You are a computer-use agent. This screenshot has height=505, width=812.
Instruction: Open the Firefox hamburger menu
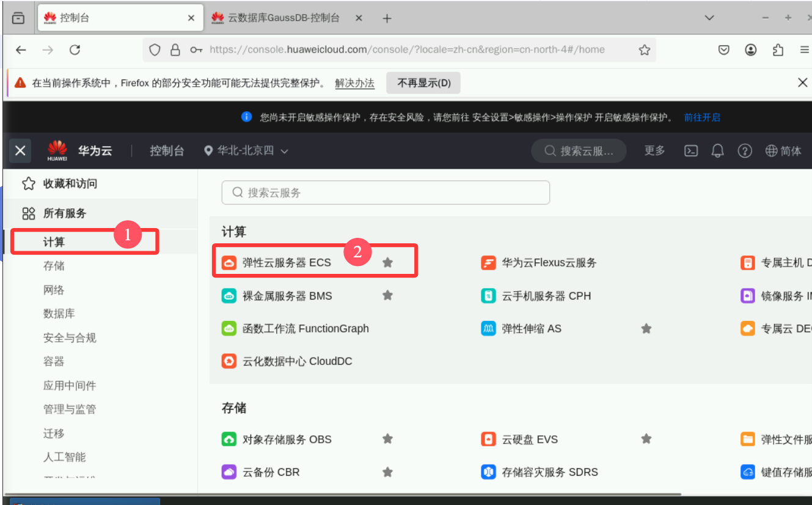tap(804, 50)
